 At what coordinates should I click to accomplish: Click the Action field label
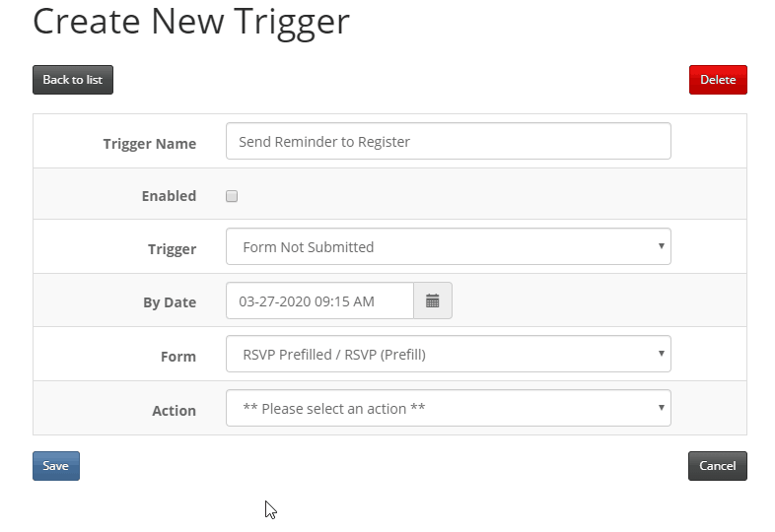pos(174,411)
